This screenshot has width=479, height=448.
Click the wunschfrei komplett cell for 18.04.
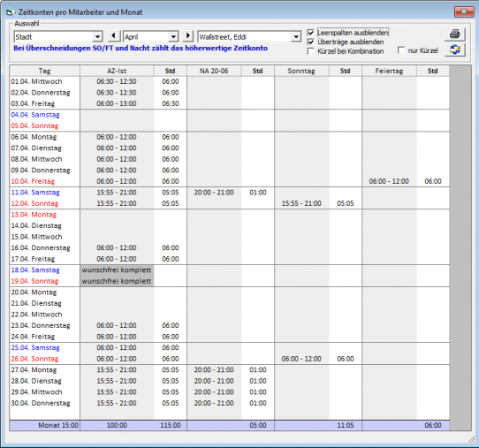(x=117, y=270)
